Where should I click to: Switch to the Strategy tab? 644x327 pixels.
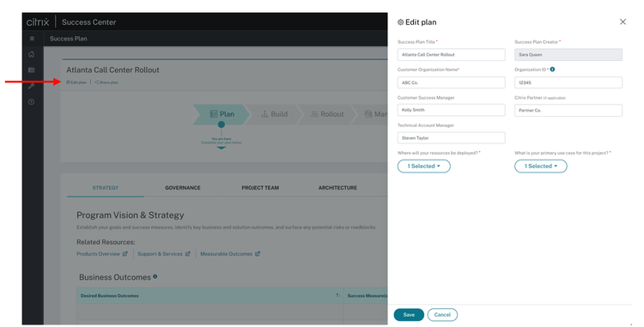[105, 187]
